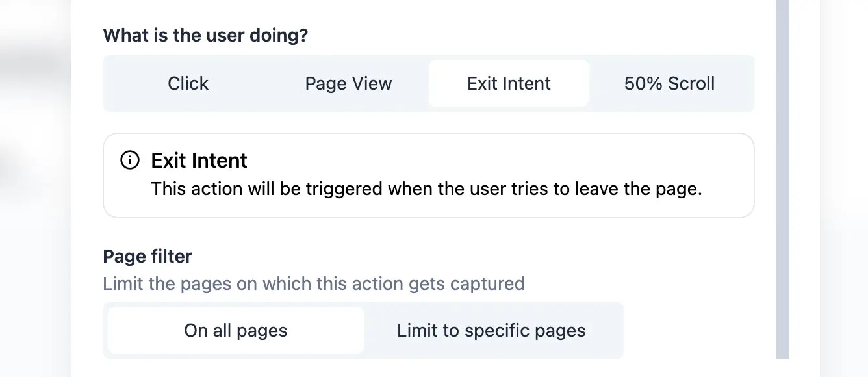Click the "Page filter" heading

pyautogui.click(x=147, y=256)
